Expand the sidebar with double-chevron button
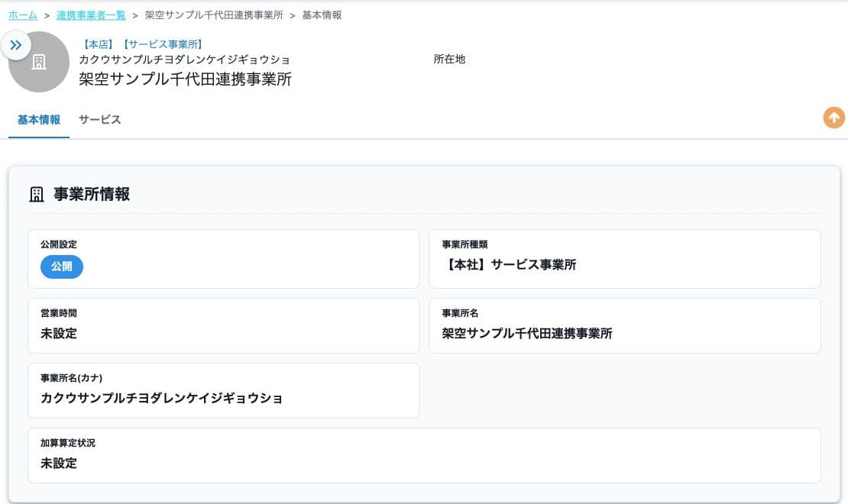 pyautogui.click(x=16, y=45)
